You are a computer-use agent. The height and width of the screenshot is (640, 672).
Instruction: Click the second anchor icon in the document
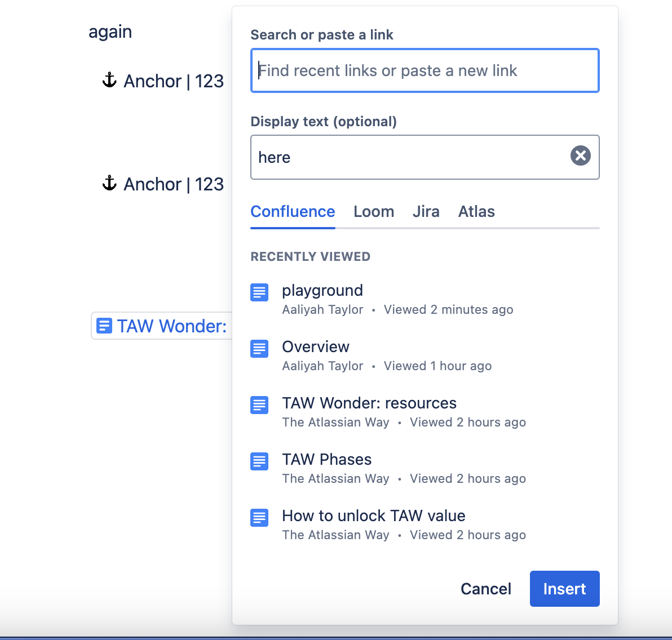click(109, 184)
